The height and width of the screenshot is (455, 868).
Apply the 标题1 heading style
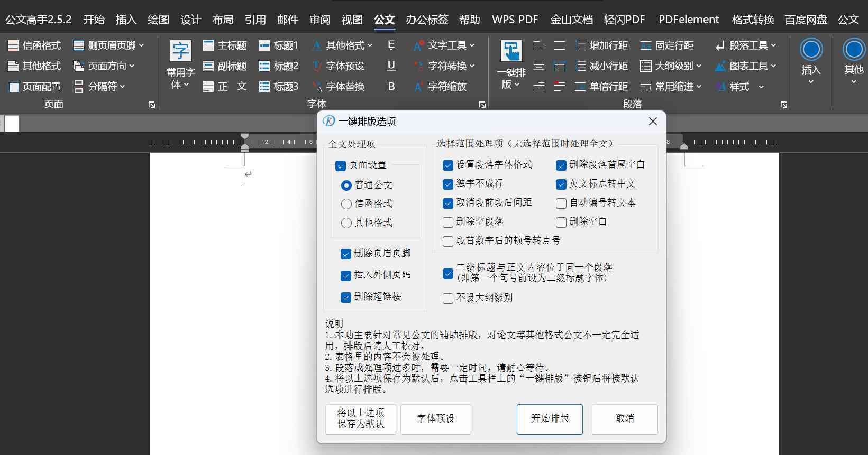pyautogui.click(x=278, y=45)
